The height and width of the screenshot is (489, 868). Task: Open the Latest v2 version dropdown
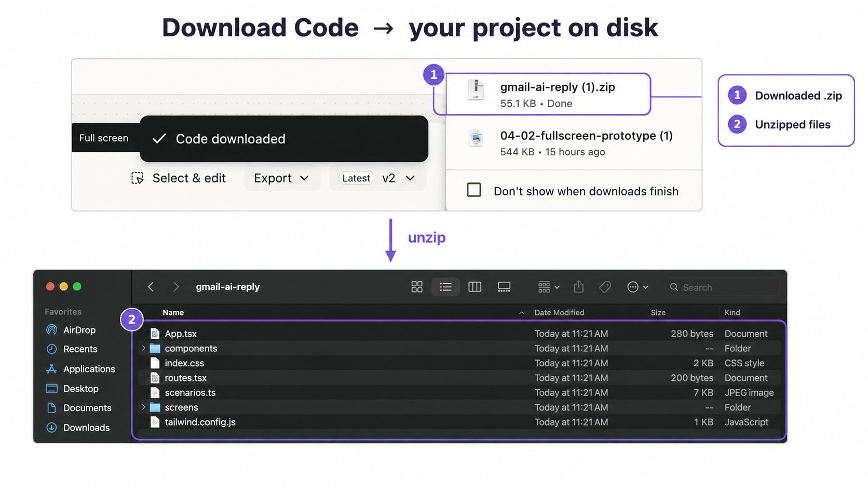coord(378,178)
